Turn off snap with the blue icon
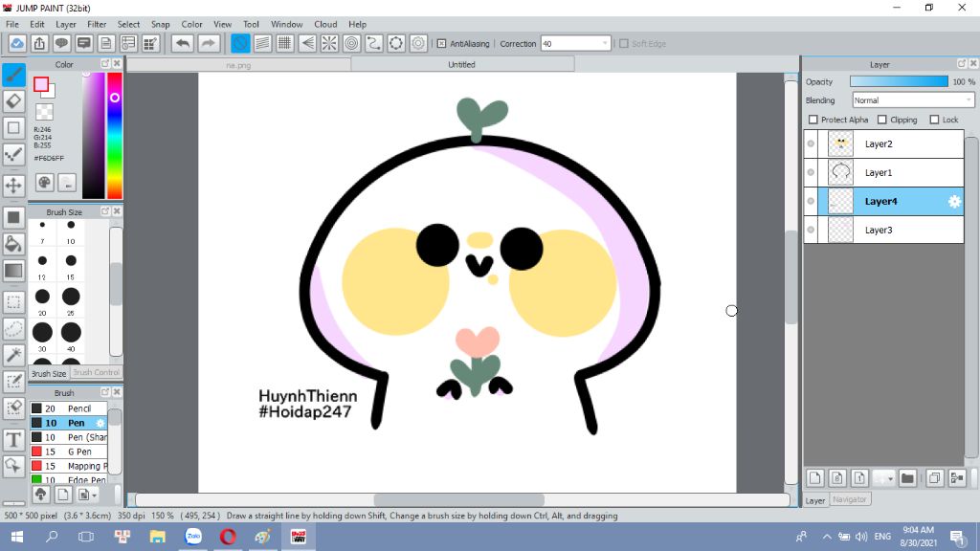 (240, 43)
